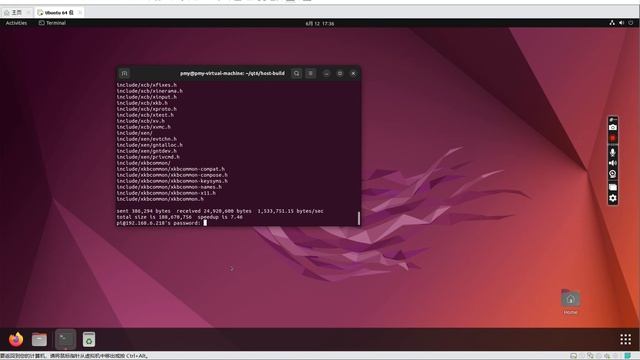Open the Terminal hamburger menu
This screenshot has height=360, width=640.
[311, 73]
